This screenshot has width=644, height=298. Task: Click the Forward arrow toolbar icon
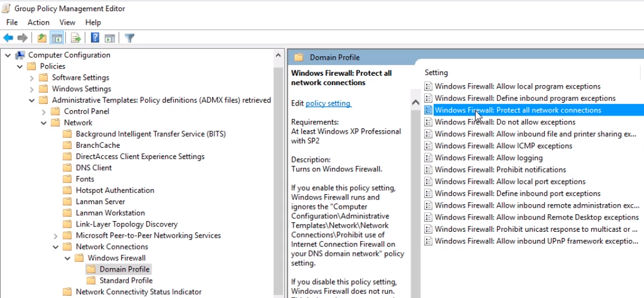[22, 38]
